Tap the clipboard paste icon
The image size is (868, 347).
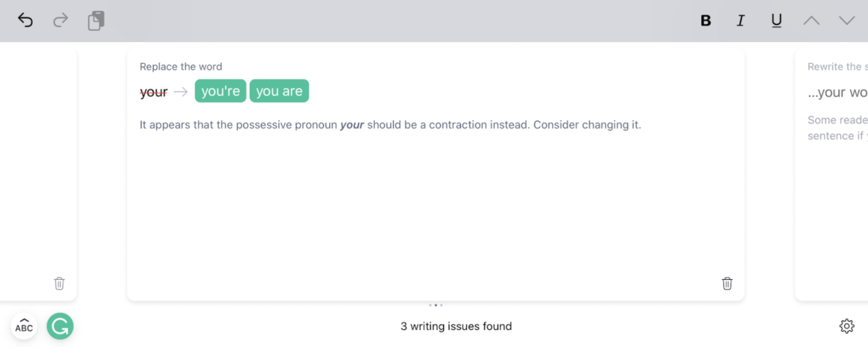pyautogui.click(x=96, y=21)
